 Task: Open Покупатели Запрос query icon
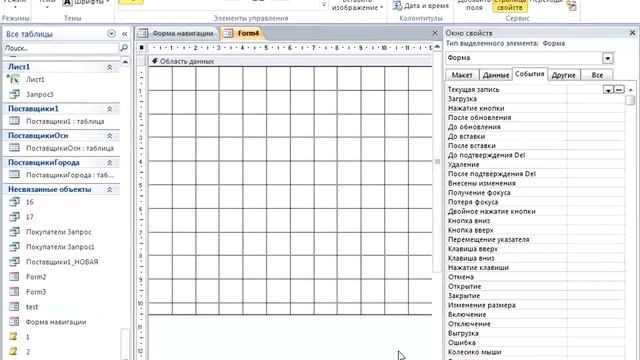pos(14,232)
